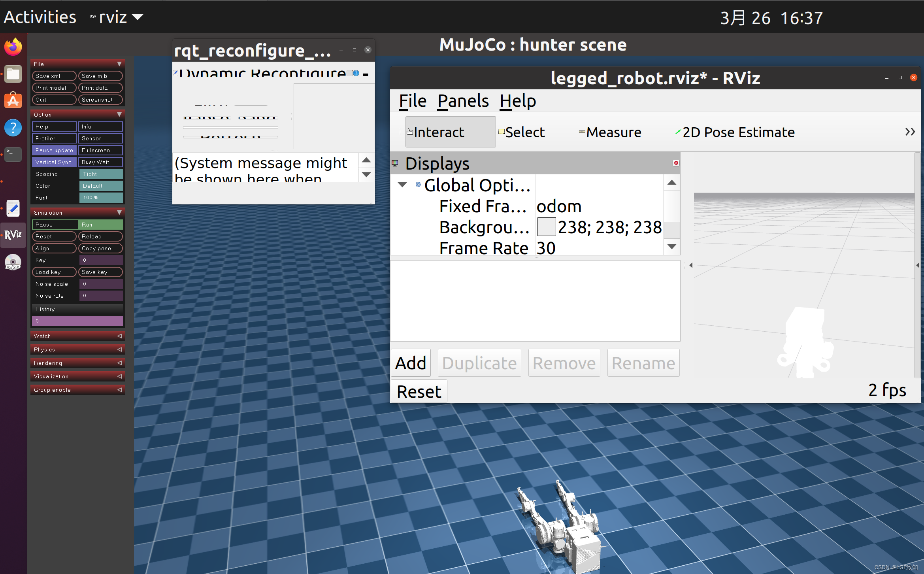Expand the Watch section
This screenshot has height=574, width=924.
(77, 336)
